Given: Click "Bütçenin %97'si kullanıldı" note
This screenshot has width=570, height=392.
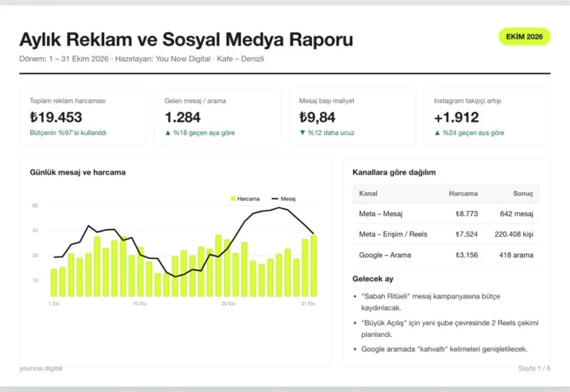Looking at the screenshot, I should click(68, 133).
